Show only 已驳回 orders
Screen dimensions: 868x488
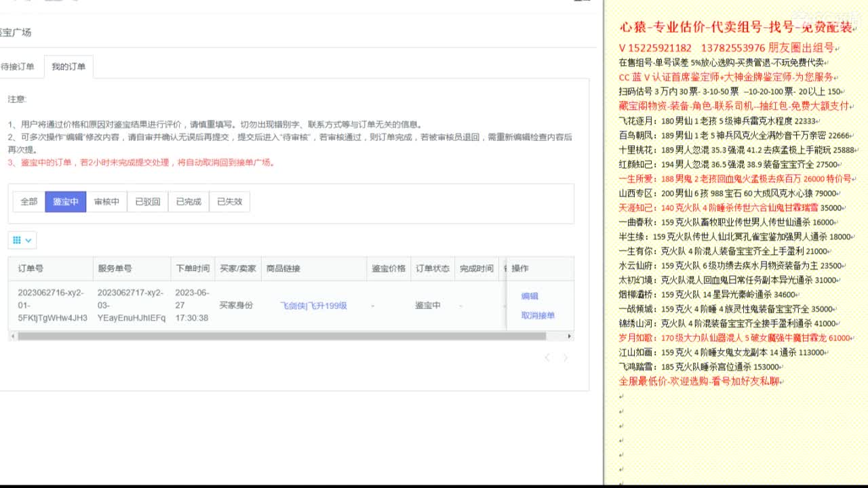click(146, 201)
